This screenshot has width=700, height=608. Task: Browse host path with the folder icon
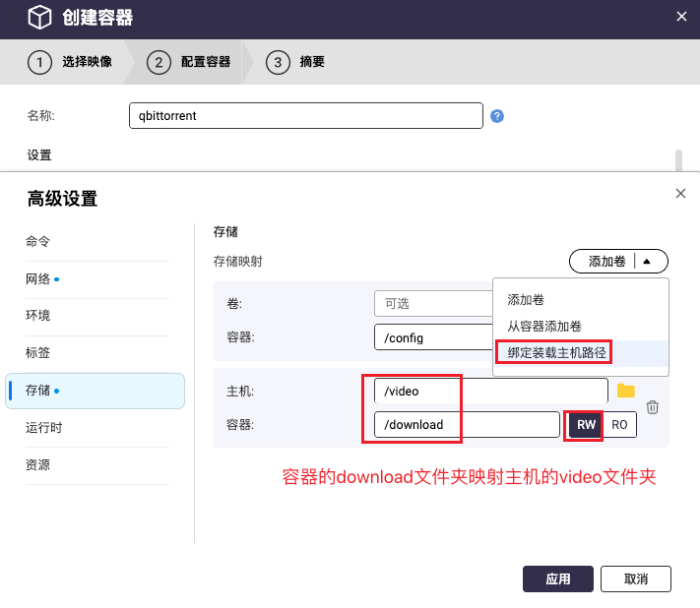click(x=626, y=391)
